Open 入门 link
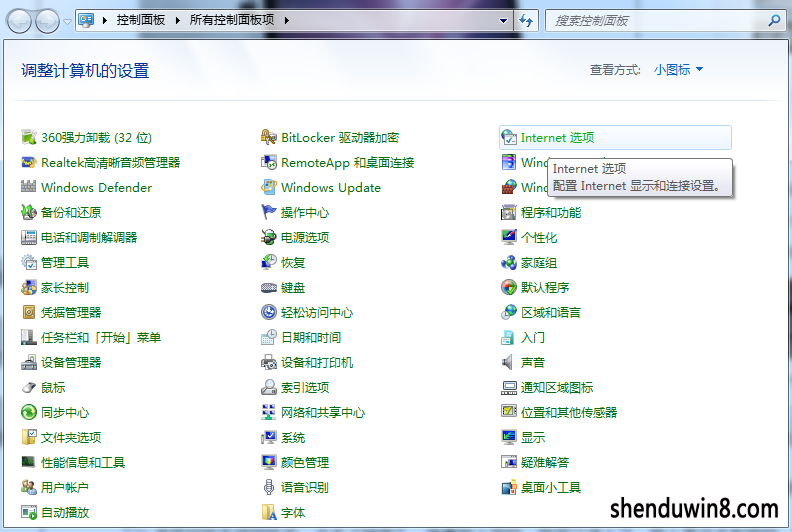Viewport: 792px width, 532px height. pyautogui.click(x=533, y=337)
